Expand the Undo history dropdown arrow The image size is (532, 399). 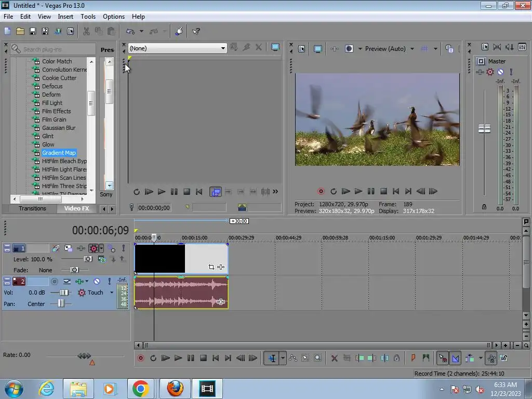(141, 31)
